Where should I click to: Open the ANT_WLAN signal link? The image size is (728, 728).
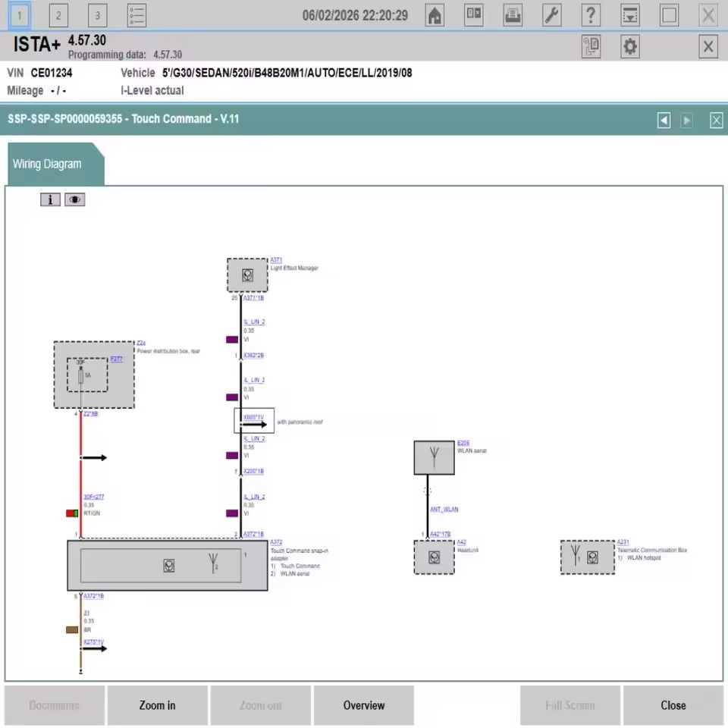[444, 510]
